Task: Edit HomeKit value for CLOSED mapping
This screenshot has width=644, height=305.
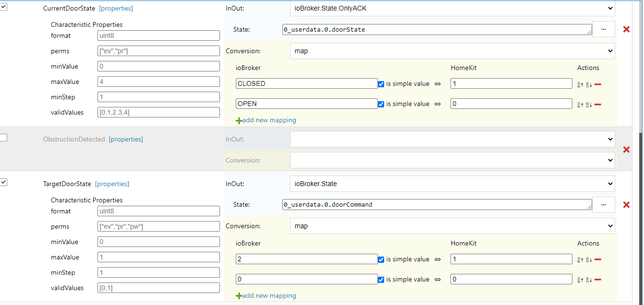Action: (511, 83)
